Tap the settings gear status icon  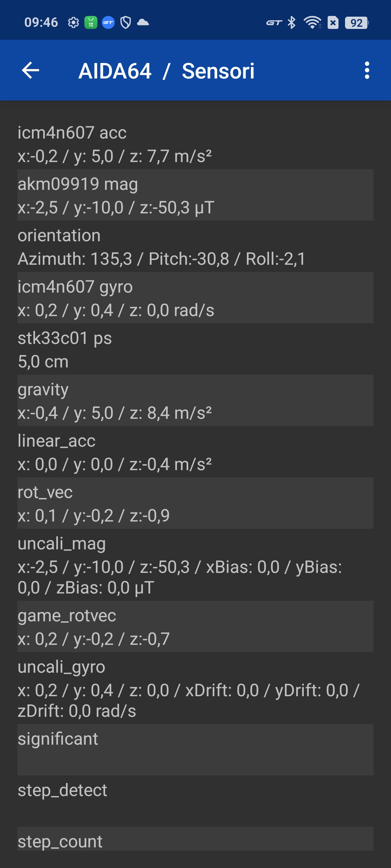73,23
